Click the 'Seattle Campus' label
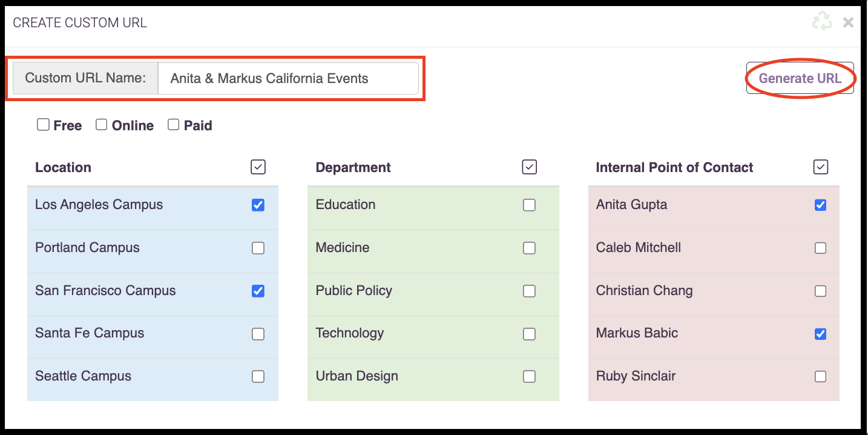This screenshot has width=868, height=435. tap(83, 376)
